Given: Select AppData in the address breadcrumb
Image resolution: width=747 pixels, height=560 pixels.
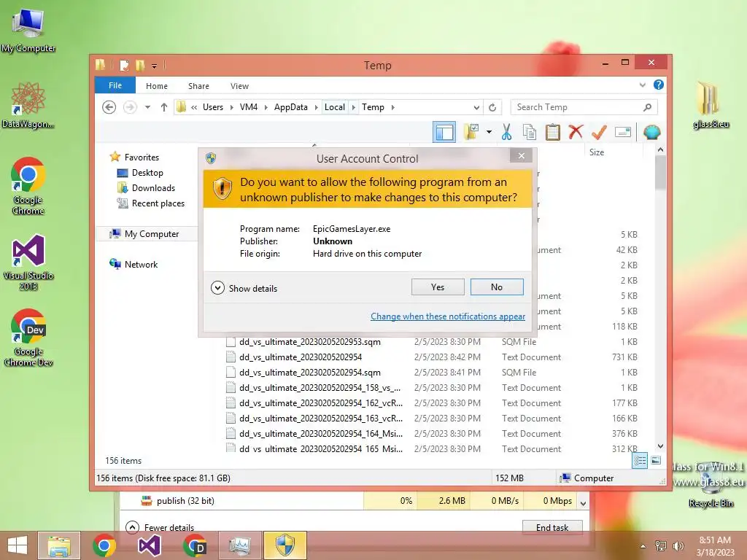Looking at the screenshot, I should 290,107.
